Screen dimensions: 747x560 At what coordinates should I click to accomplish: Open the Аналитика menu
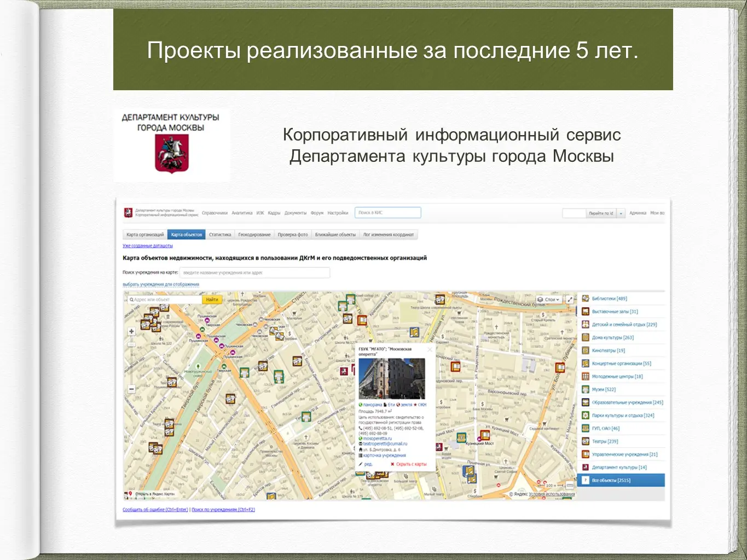click(x=242, y=213)
